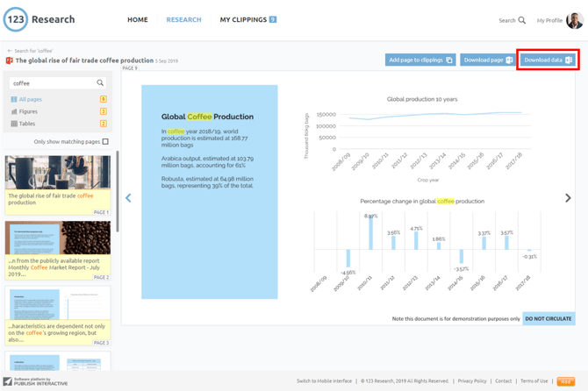Open the HOME menu item
The height and width of the screenshot is (391, 588).
point(138,19)
